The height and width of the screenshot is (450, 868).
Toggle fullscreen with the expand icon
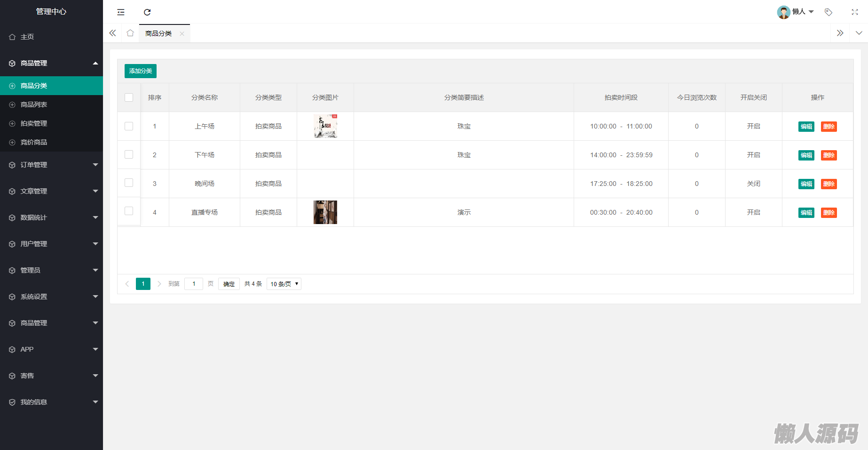click(x=855, y=12)
